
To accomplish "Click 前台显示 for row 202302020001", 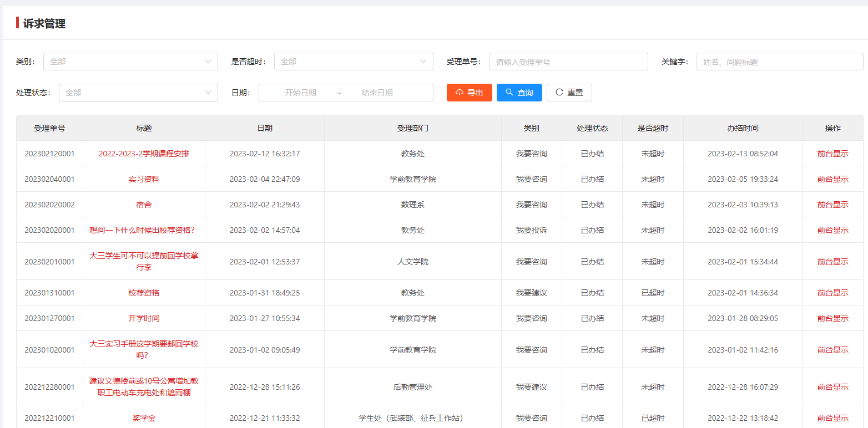I will coord(832,230).
